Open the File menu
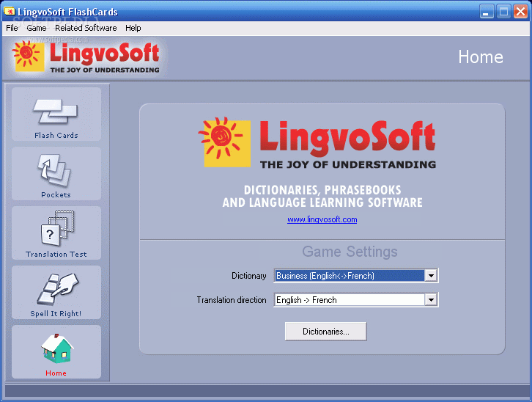 (x=12, y=28)
